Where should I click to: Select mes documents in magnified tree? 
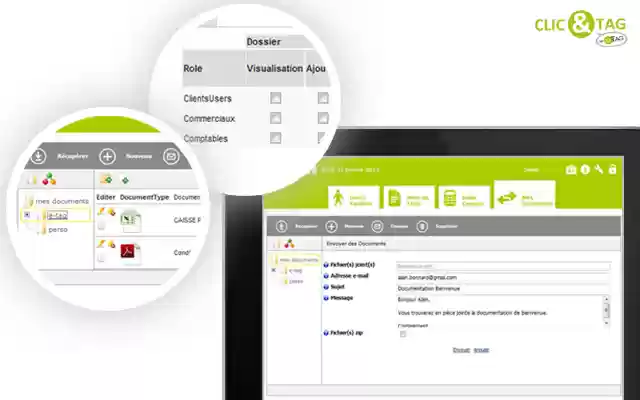(62, 201)
